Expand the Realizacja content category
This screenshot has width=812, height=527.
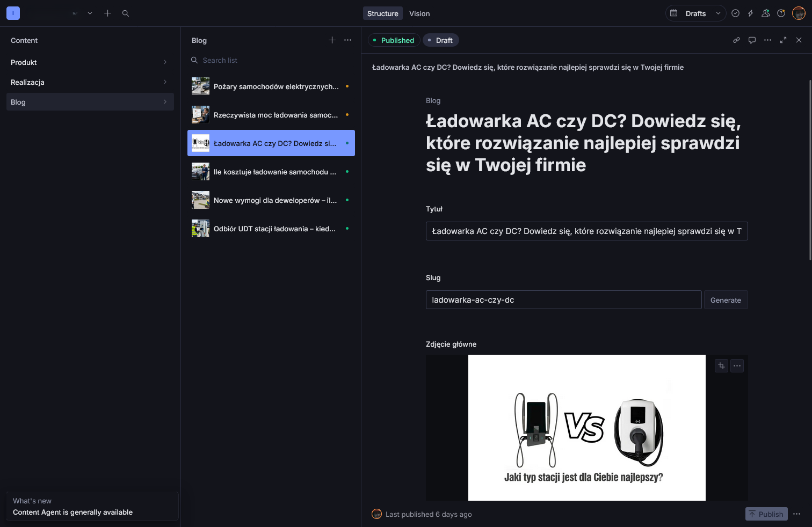[90, 82]
